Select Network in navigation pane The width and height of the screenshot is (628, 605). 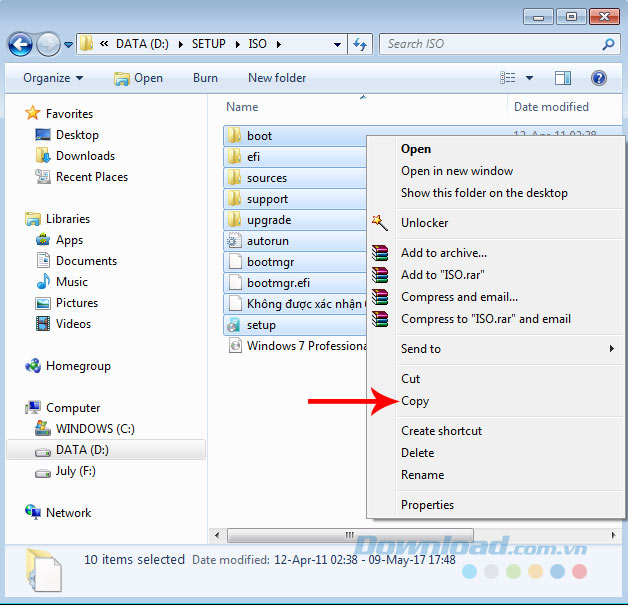click(x=58, y=513)
